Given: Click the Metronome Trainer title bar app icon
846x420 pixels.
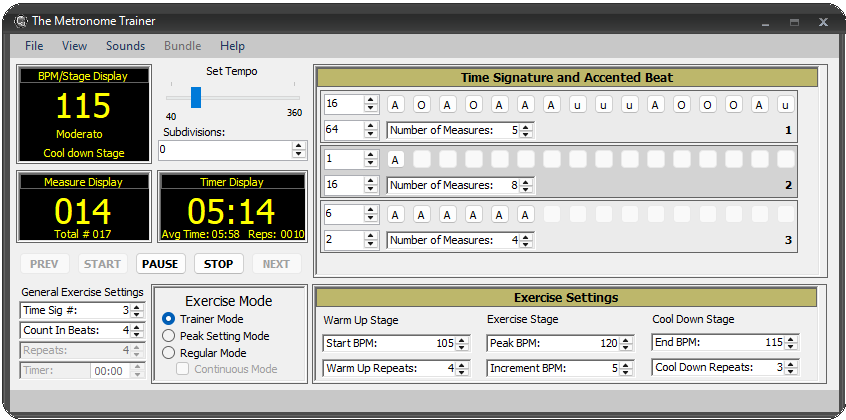Looking at the screenshot, I should (x=21, y=21).
